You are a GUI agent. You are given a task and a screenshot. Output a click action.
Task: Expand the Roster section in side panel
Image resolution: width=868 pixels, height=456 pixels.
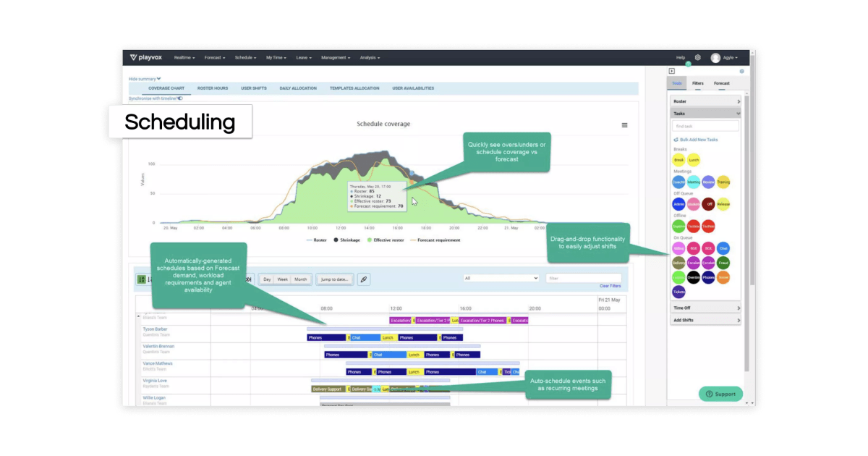pyautogui.click(x=705, y=101)
